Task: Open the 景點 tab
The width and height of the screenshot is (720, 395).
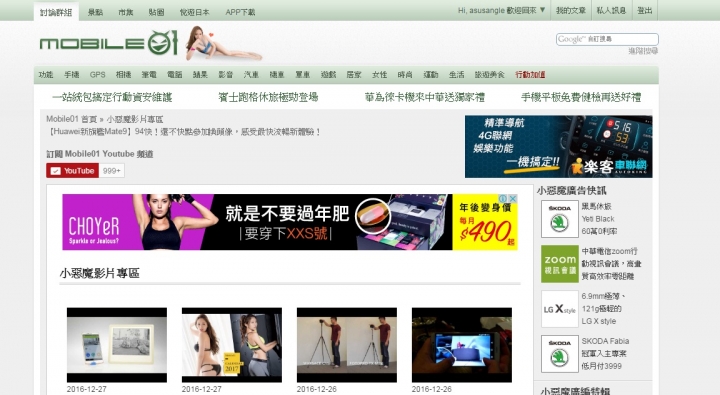Action: tap(96, 12)
